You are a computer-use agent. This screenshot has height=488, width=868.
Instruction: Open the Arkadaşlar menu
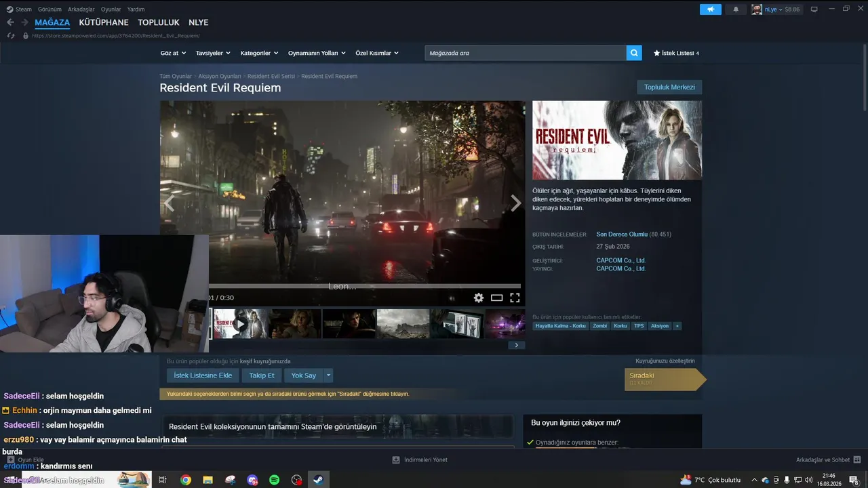81,9
